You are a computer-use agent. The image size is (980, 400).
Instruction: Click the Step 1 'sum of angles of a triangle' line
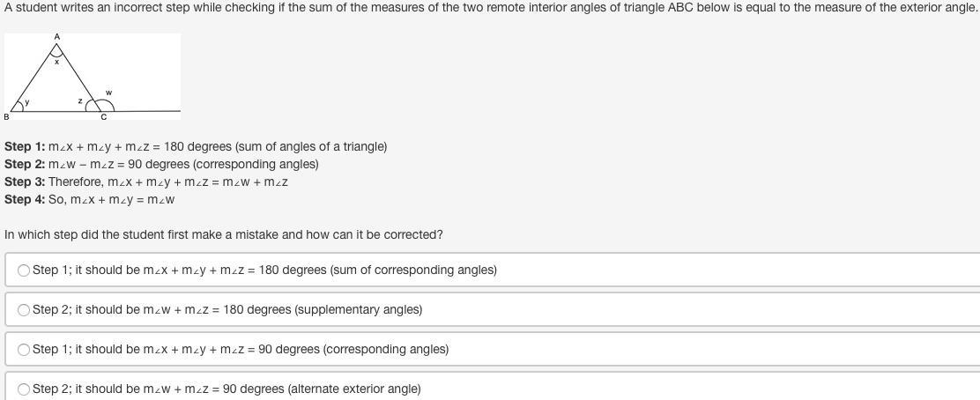196,146
